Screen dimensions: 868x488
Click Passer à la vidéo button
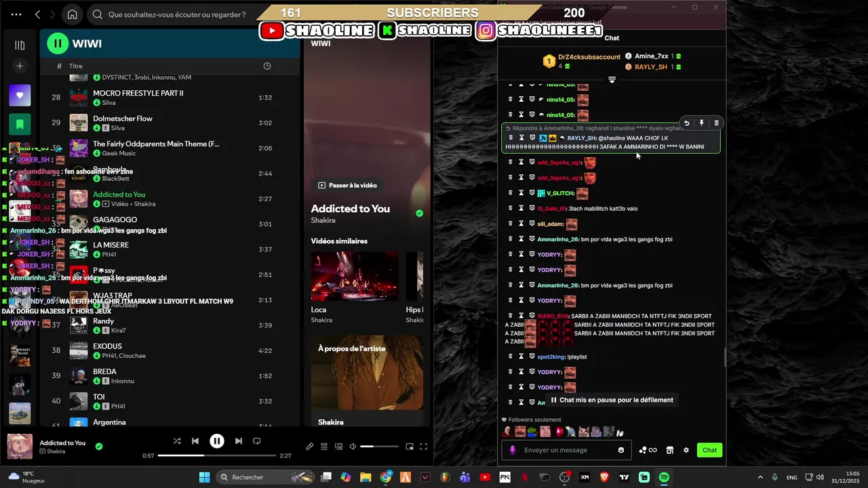(347, 185)
